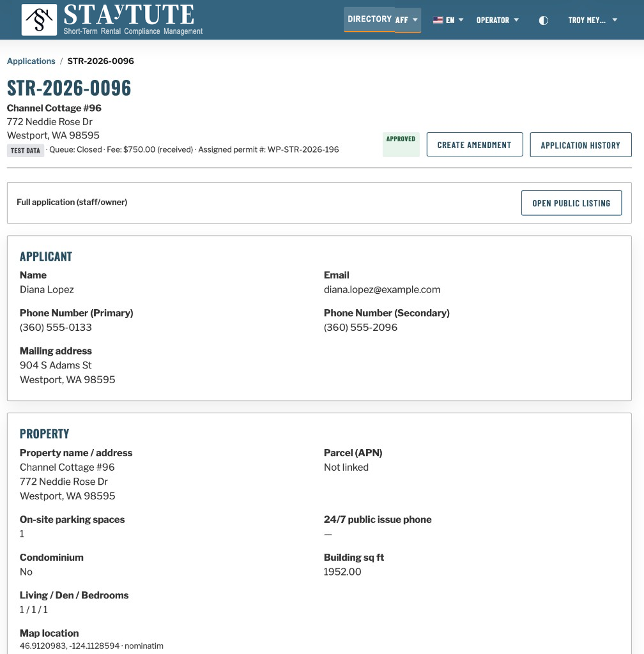The image size is (644, 654).
Task: Click secondary phone (360) 555-2096
Action: click(x=360, y=328)
